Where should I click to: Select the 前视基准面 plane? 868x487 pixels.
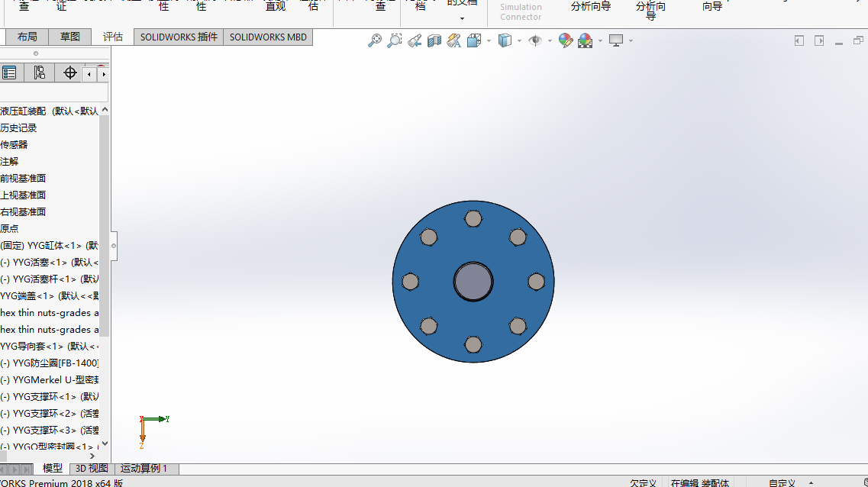[x=23, y=178]
